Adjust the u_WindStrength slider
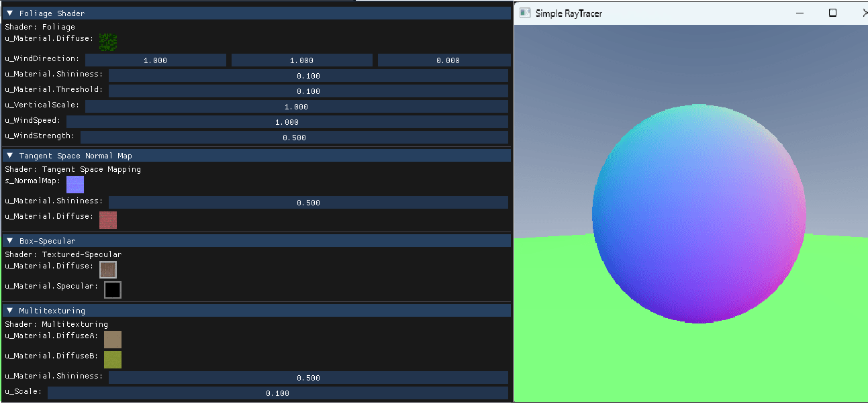868x404 pixels. tap(294, 137)
